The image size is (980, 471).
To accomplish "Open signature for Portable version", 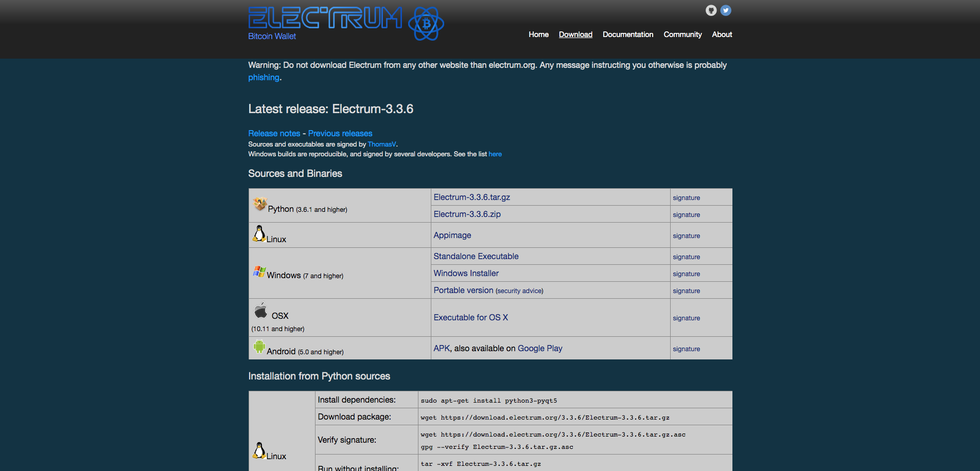I will (x=686, y=291).
